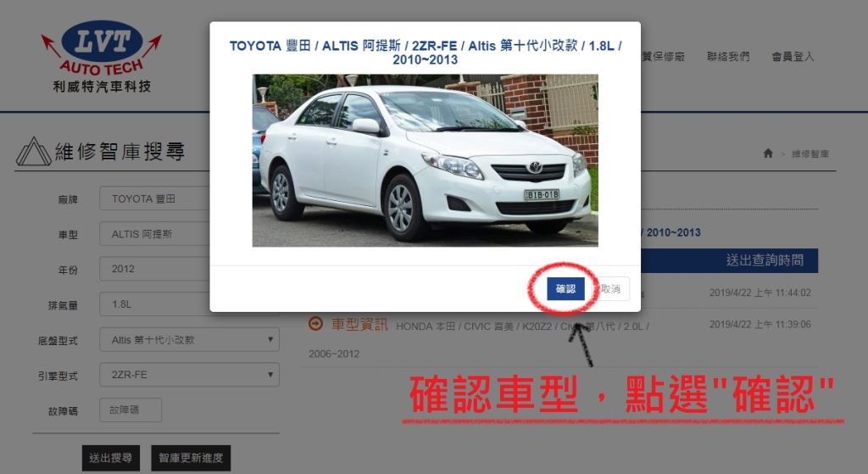Click the orange arrow icon beside 車型資訊
This screenshot has width=868, height=474.
315,324
